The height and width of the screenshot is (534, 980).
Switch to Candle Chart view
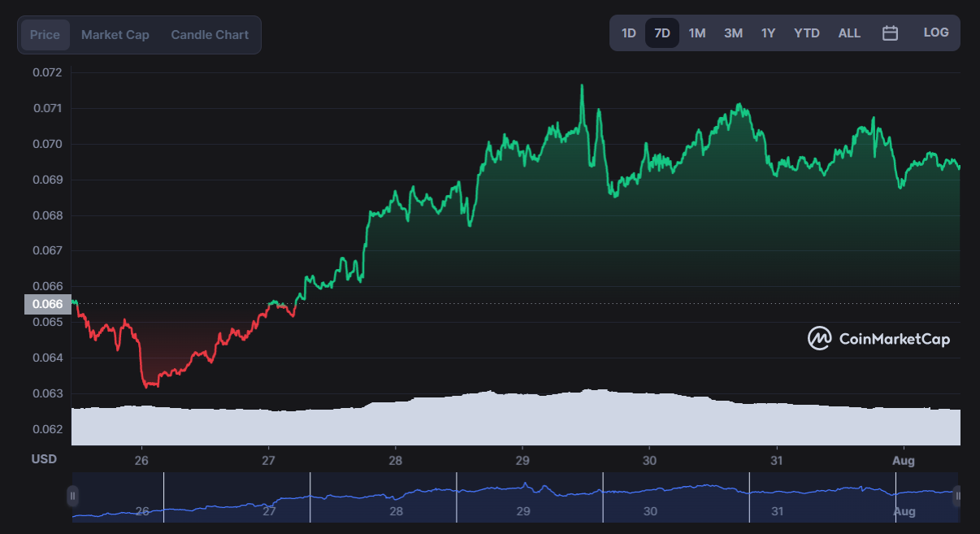[x=210, y=35]
